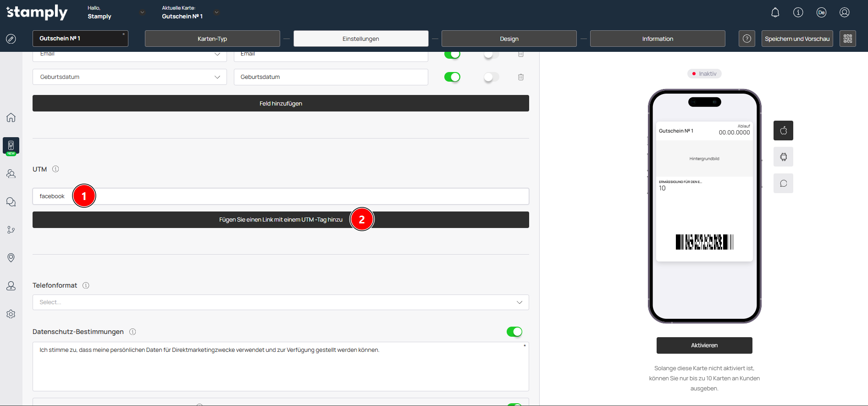Expand the Telefonformat select dropdown
This screenshot has width=868, height=406.
click(281, 302)
